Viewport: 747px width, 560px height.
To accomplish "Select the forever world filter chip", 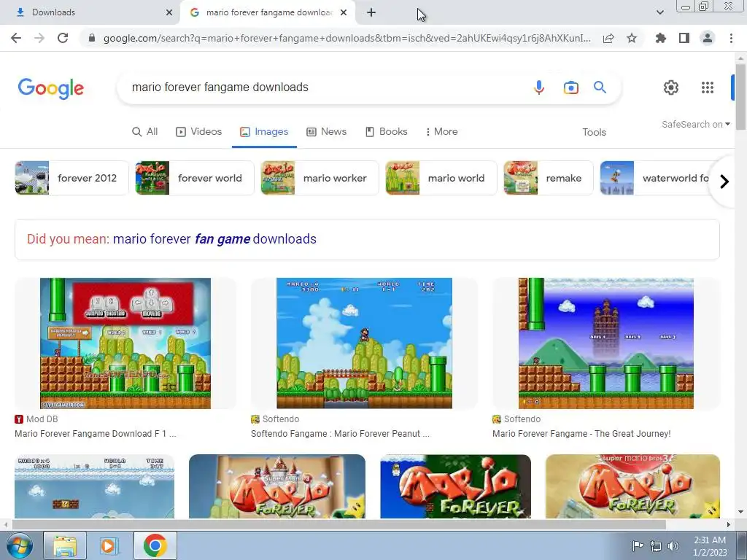I will click(x=195, y=178).
